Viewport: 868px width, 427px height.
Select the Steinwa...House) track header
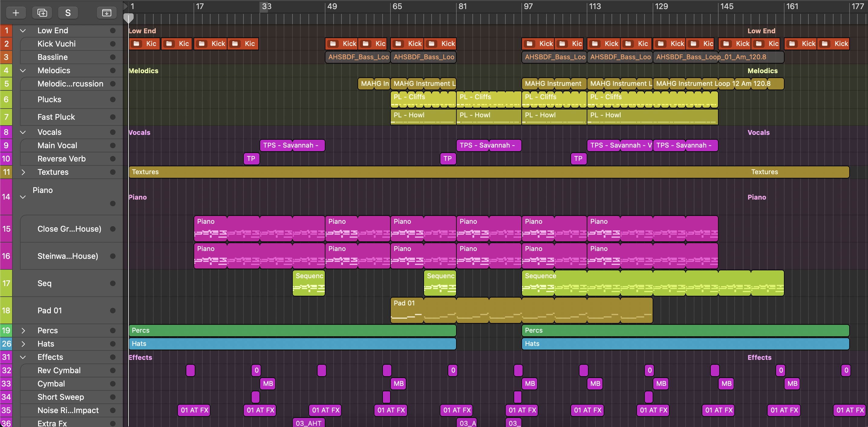71,256
